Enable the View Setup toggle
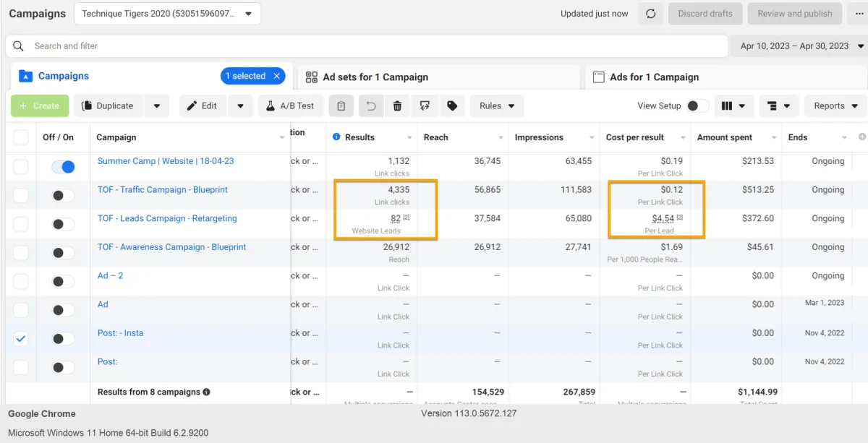This screenshot has height=443, width=868. tap(697, 106)
